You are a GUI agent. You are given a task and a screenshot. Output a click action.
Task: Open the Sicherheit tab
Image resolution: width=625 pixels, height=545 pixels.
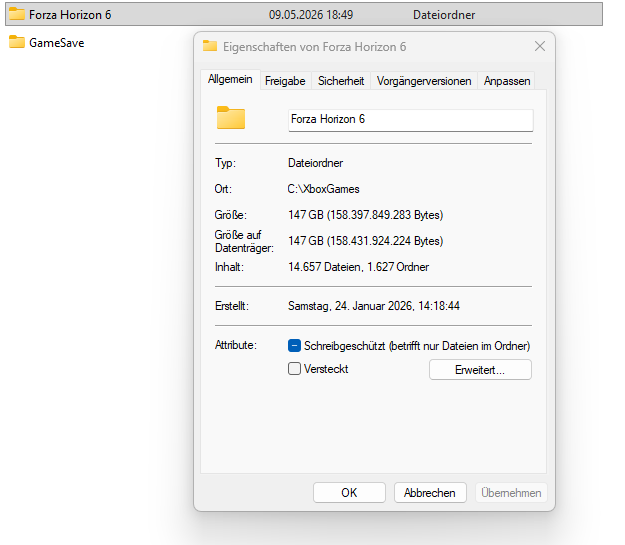point(341,81)
